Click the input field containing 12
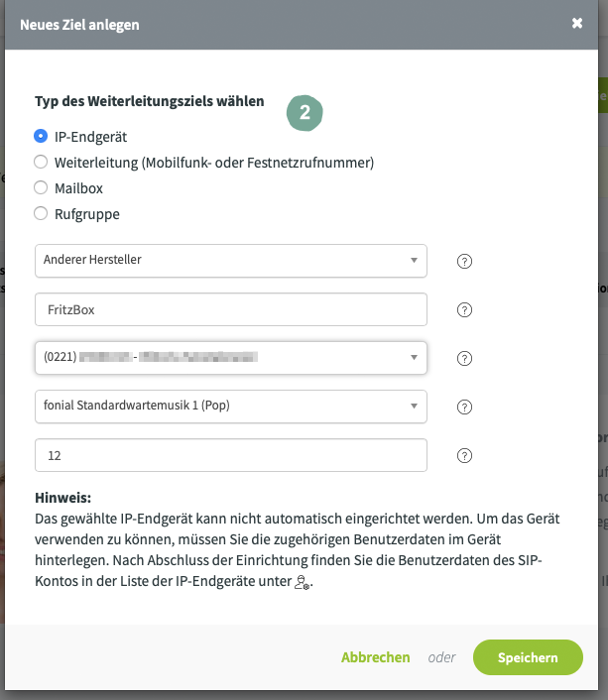Screen dimensions: 608x700 pyautogui.click(x=231, y=455)
